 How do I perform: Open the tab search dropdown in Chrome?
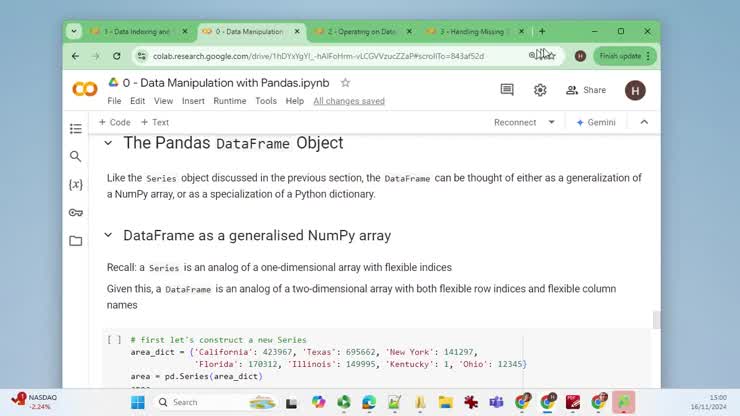click(x=74, y=32)
